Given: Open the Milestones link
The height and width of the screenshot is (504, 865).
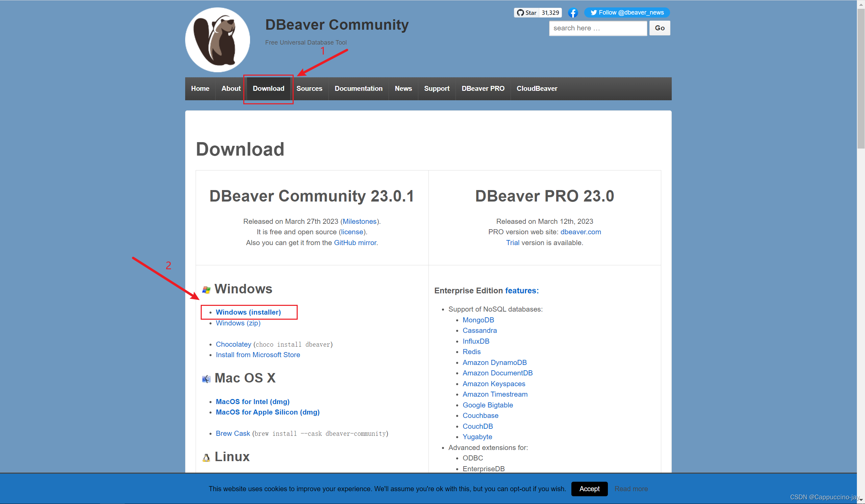Looking at the screenshot, I should click(360, 221).
